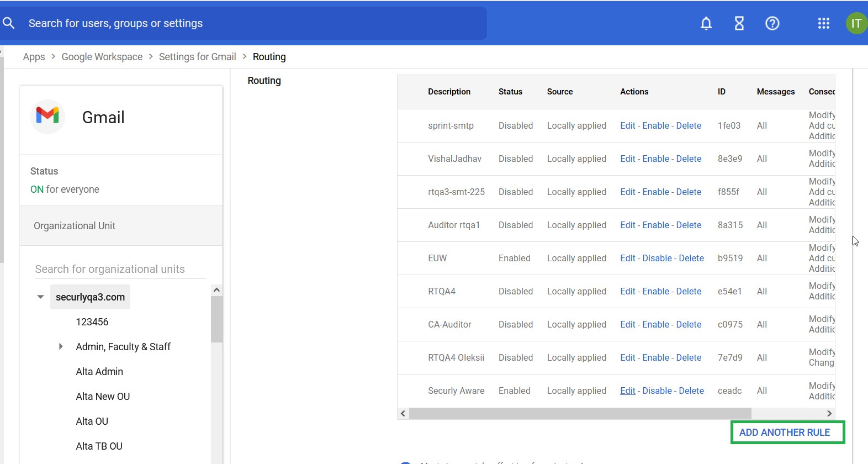Image resolution: width=868 pixels, height=464 pixels.
Task: Disable the Securly Aware rule
Action: pos(657,391)
